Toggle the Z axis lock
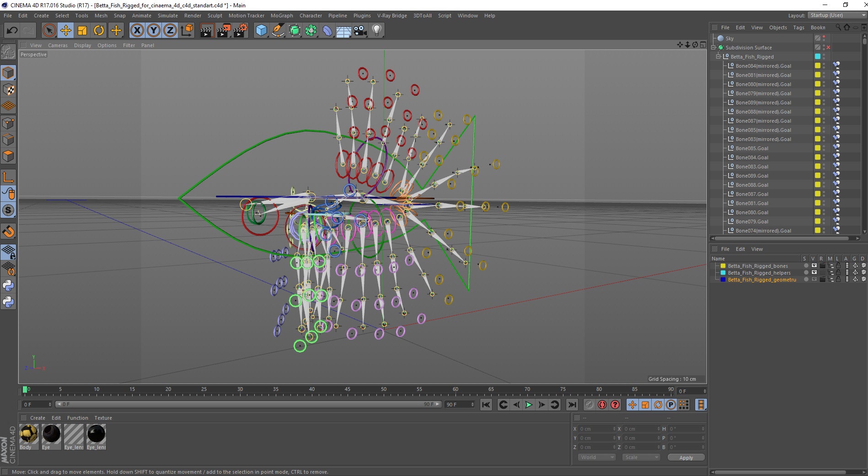Viewport: 868px width, 476px height. pyautogui.click(x=170, y=31)
